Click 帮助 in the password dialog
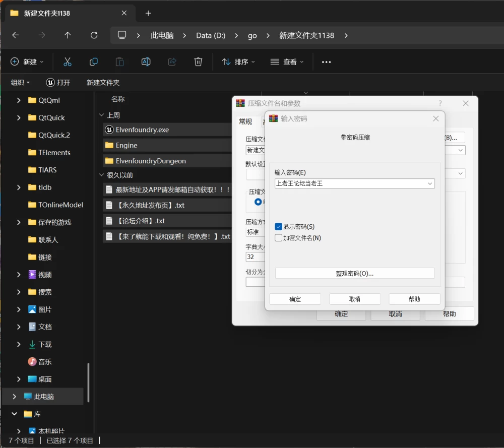Image resolution: width=504 pixels, height=448 pixels. (x=414, y=299)
